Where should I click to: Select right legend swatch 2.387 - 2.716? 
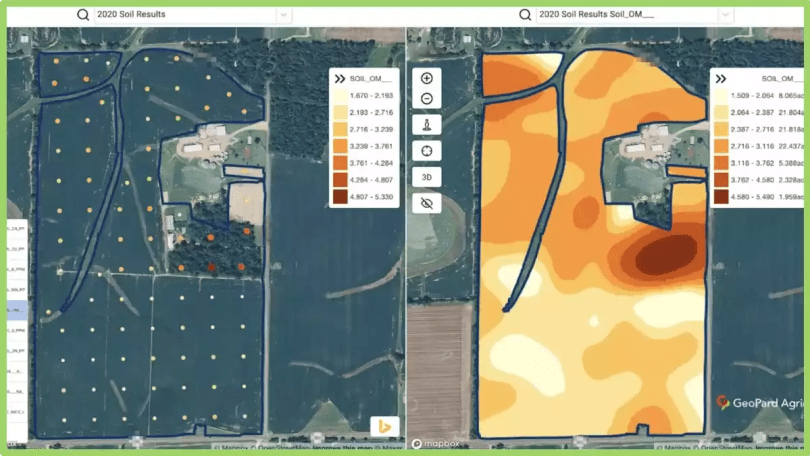tap(721, 129)
